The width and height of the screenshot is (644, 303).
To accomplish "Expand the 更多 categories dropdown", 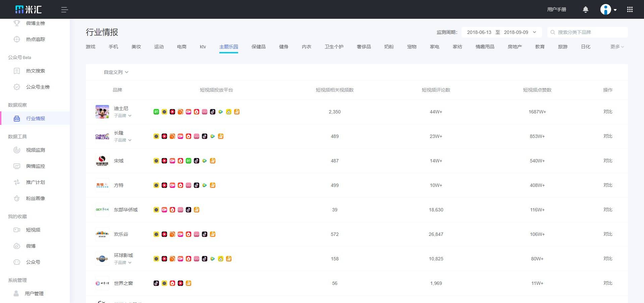I will 617,47.
